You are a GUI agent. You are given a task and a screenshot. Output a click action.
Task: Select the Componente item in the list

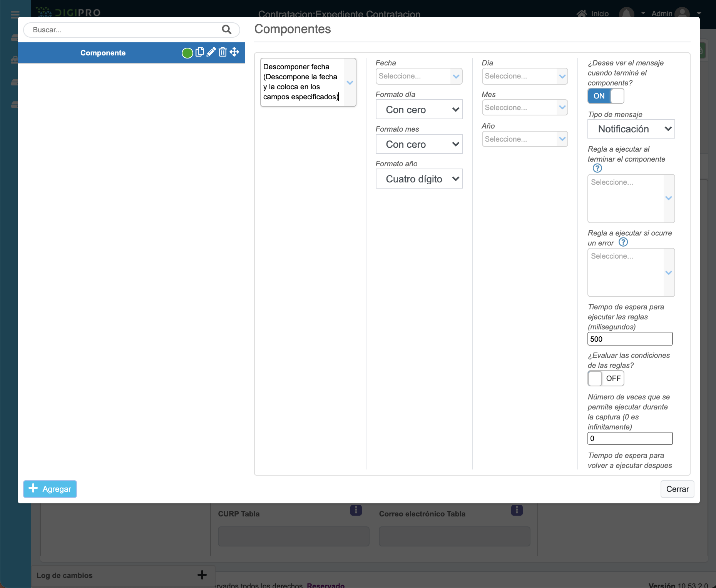tap(103, 53)
